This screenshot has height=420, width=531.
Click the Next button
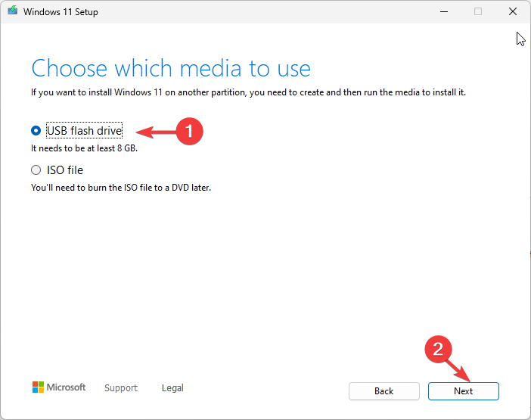point(463,391)
